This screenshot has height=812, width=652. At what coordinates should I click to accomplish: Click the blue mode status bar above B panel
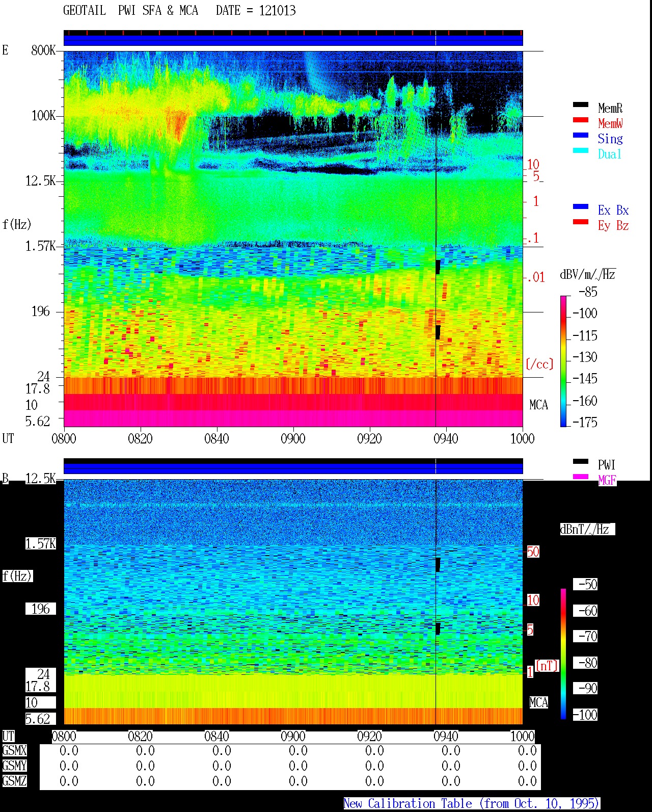click(x=293, y=468)
